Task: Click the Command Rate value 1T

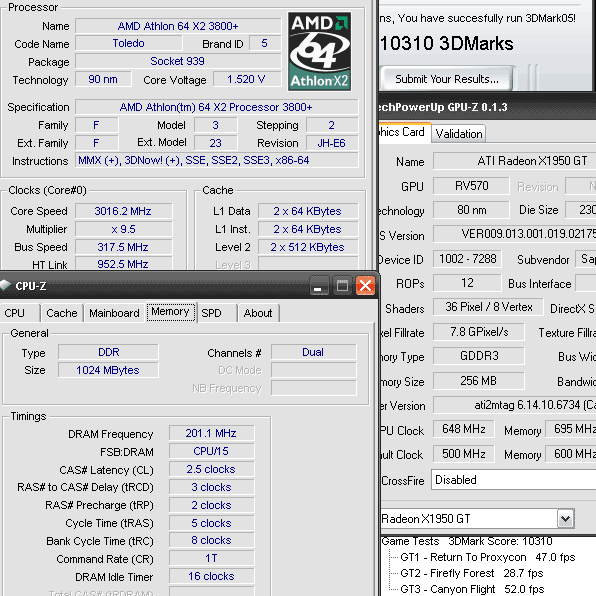Action: pyautogui.click(x=211, y=558)
